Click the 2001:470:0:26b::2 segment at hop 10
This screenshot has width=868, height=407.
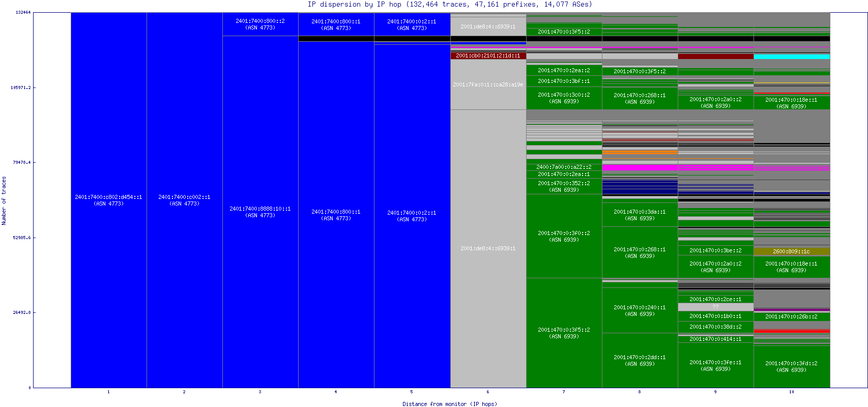point(791,316)
